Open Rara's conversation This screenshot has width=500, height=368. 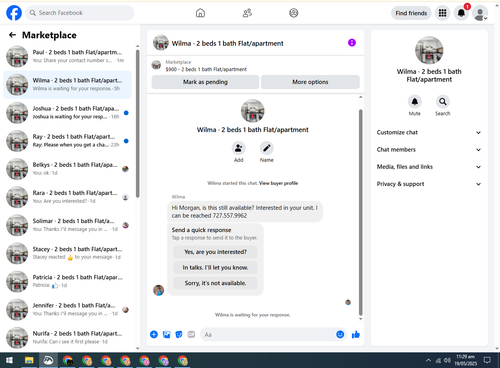click(67, 197)
